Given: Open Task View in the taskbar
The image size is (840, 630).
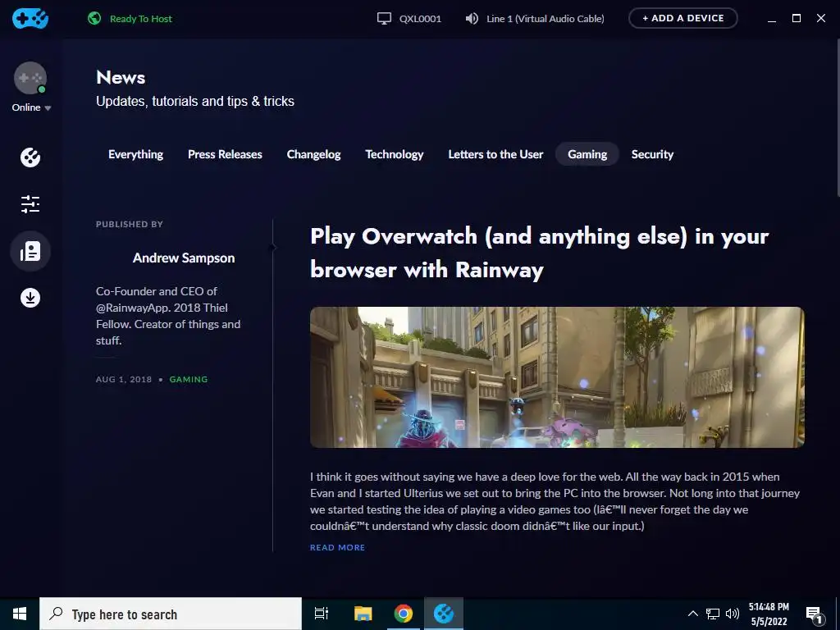Looking at the screenshot, I should 322,614.
